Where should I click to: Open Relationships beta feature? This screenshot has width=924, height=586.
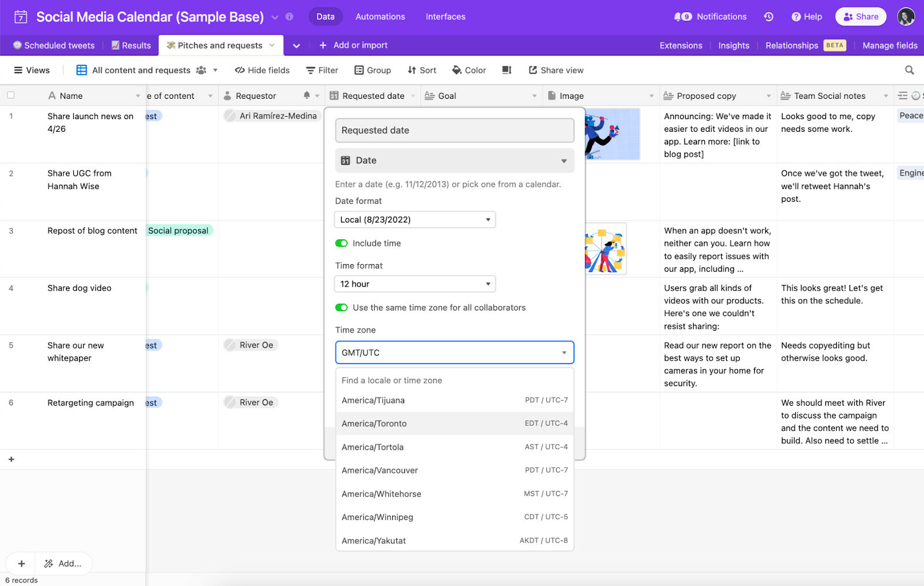(x=806, y=46)
